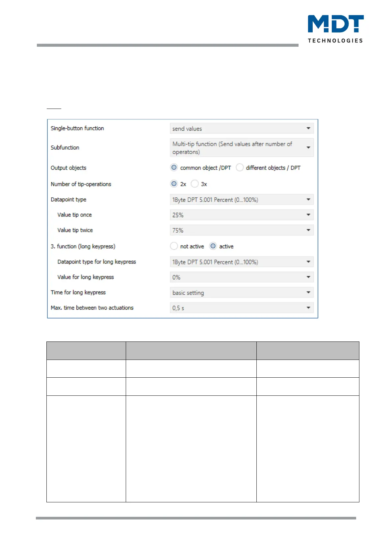Select different objects / DPT option
Viewport: 392px width, 554px height.
coord(240,168)
